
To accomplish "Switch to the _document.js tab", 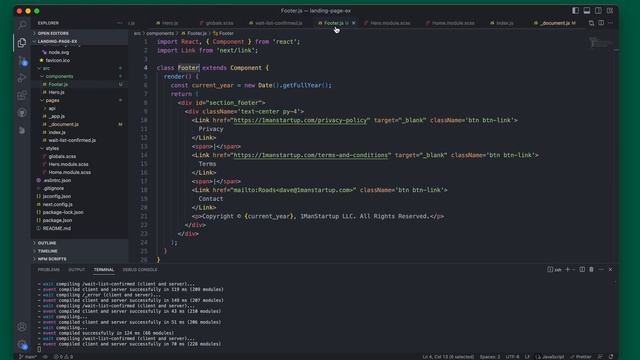I will pyautogui.click(x=555, y=23).
